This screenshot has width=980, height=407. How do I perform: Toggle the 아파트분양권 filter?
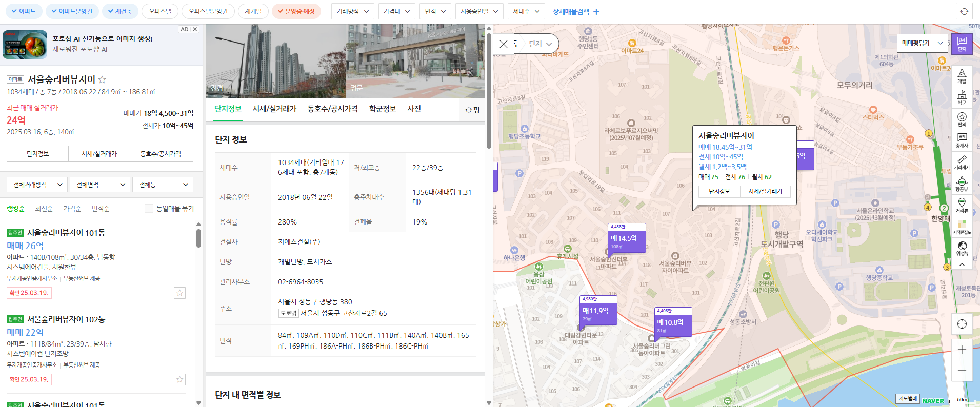point(73,11)
